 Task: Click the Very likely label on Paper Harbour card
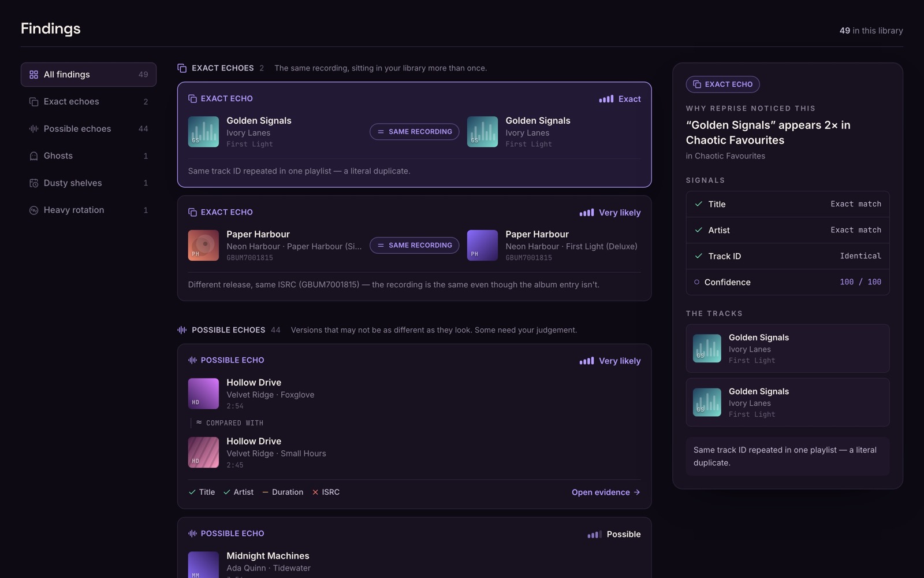tap(620, 213)
